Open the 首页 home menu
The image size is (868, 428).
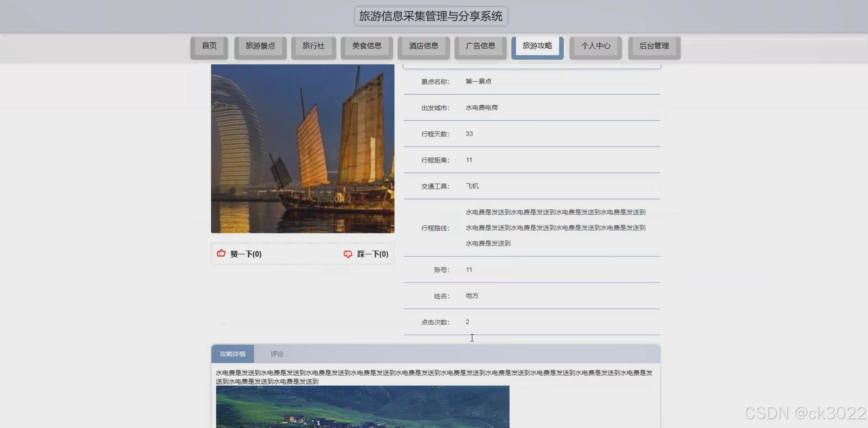click(x=209, y=46)
